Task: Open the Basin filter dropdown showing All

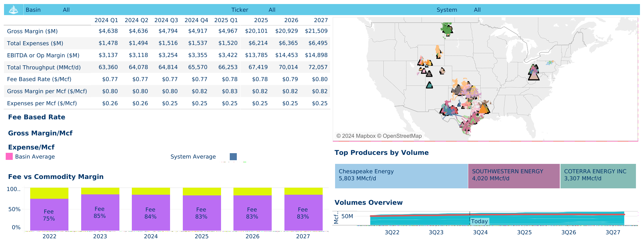Action: click(66, 10)
